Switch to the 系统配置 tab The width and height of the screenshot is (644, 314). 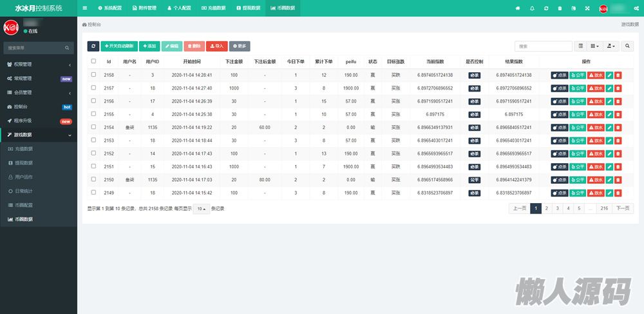coord(109,8)
